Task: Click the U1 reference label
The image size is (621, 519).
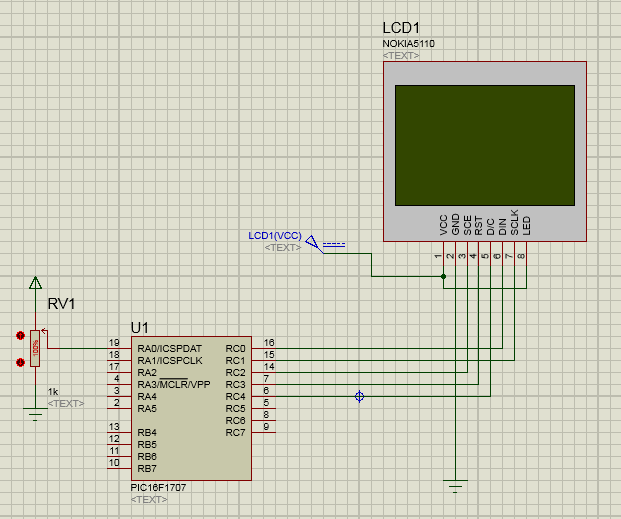Action: click(x=140, y=328)
